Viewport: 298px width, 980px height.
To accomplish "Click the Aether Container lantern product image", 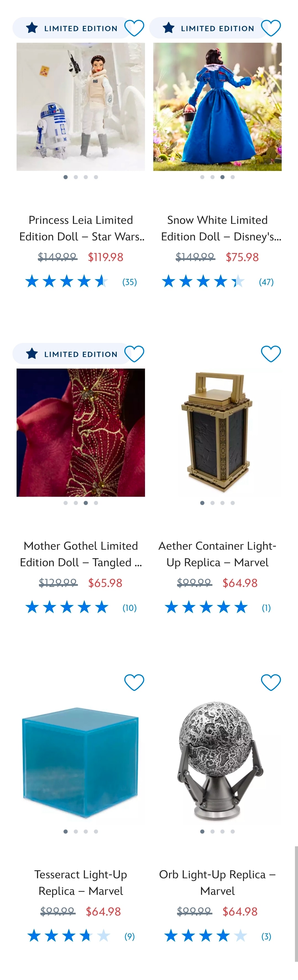I will click(217, 433).
